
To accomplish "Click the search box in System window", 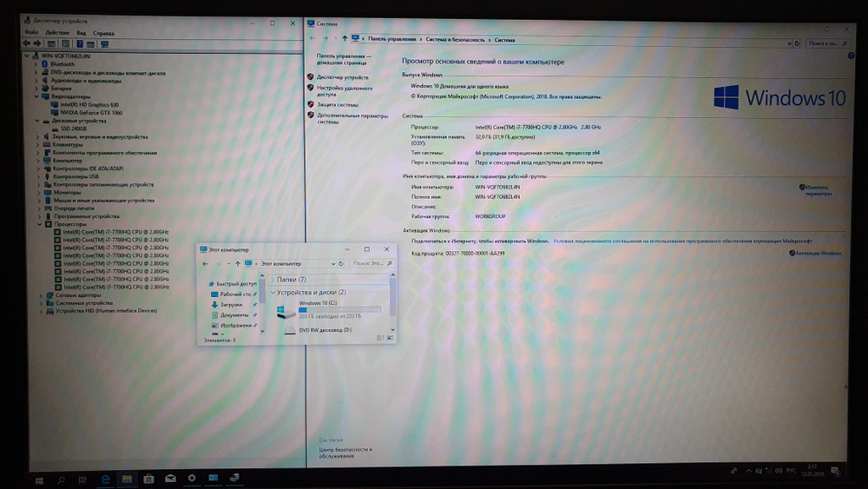I will pyautogui.click(x=828, y=43).
